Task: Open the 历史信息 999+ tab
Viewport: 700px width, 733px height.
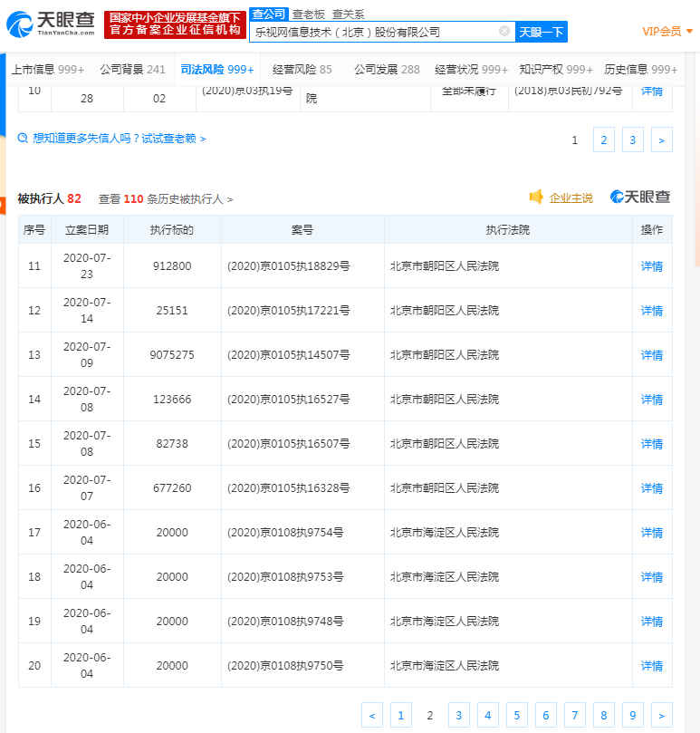Action: coord(640,70)
